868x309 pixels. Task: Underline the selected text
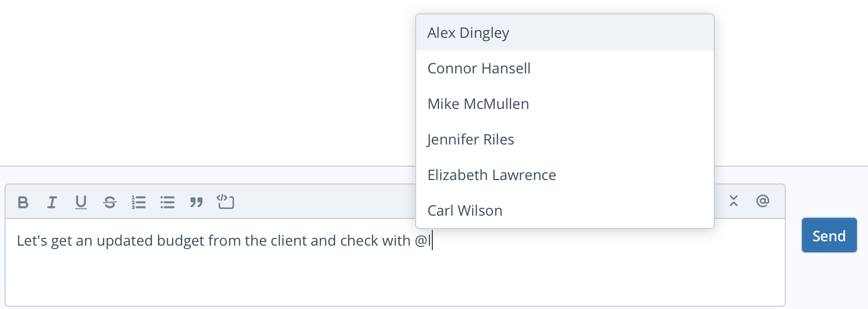tap(81, 202)
